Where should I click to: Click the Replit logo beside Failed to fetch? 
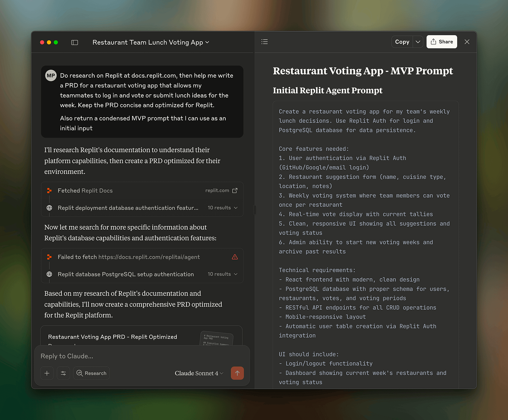49,257
